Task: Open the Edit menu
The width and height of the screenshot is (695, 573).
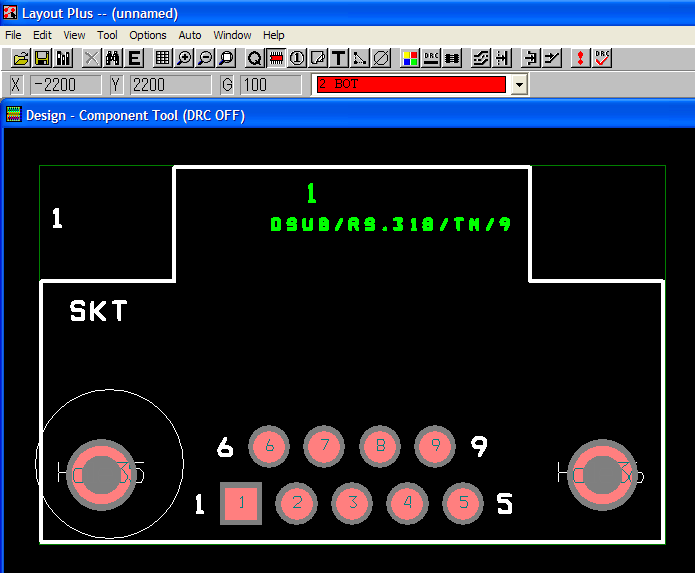Action: [42, 35]
